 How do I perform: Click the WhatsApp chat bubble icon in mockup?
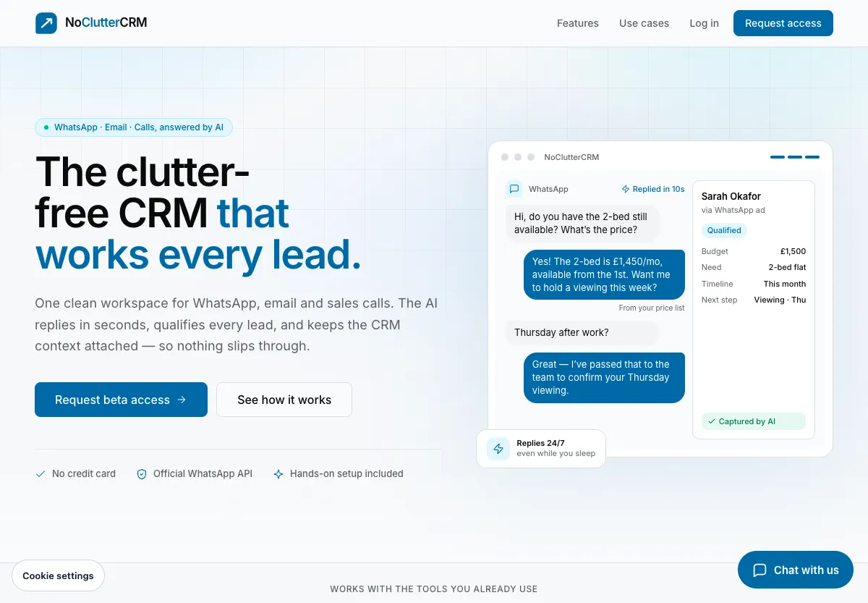coord(514,189)
